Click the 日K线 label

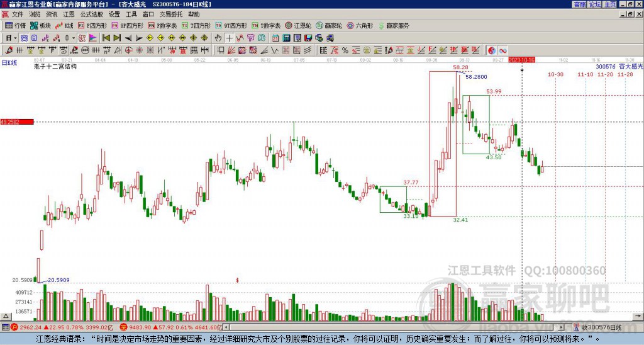pyautogui.click(x=9, y=62)
